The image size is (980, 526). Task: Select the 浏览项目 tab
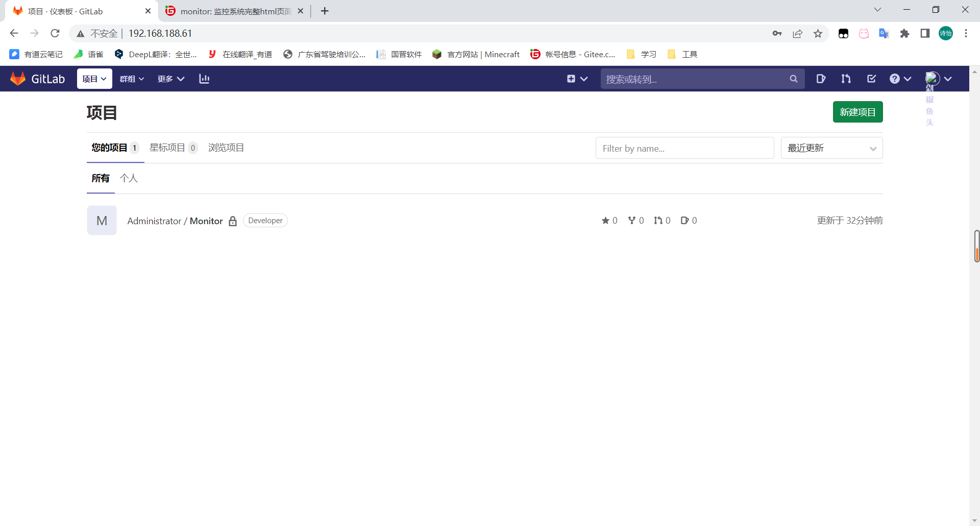pyautogui.click(x=226, y=148)
